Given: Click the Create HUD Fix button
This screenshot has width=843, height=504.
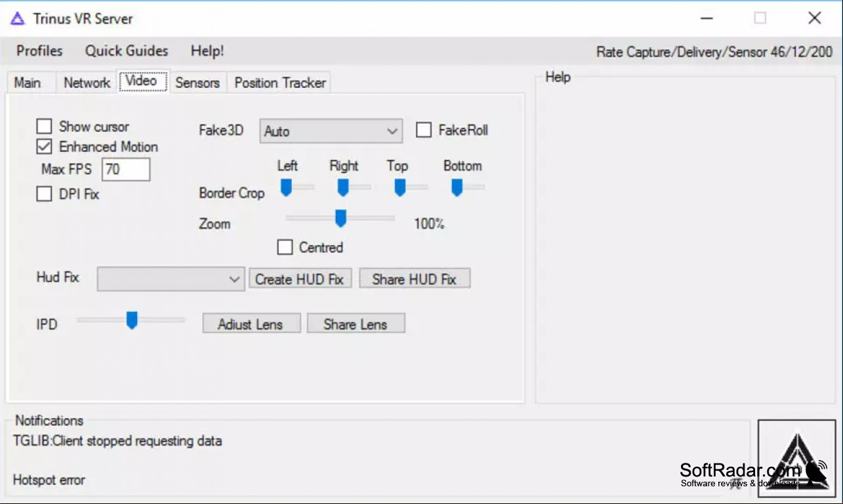Looking at the screenshot, I should coord(300,279).
